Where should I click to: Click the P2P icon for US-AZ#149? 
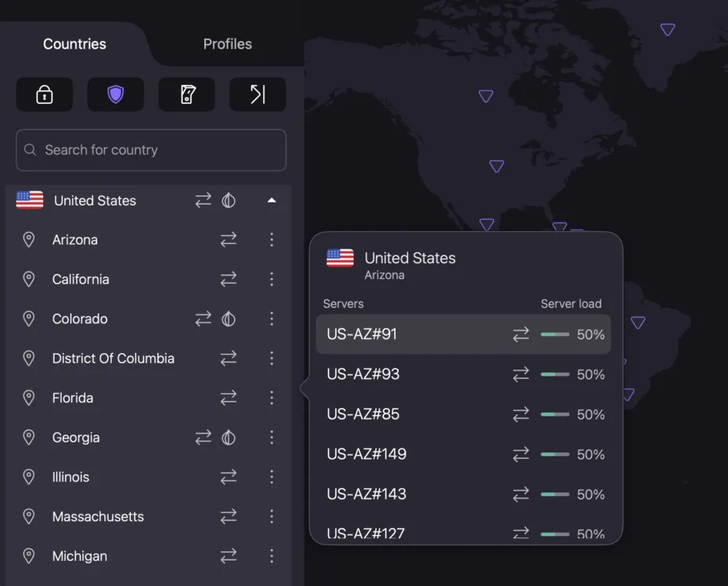[521, 454]
